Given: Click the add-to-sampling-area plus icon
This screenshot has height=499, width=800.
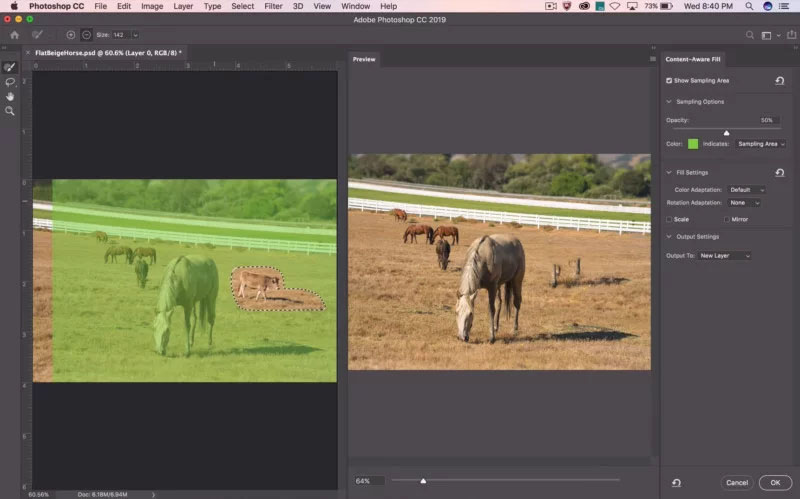Looking at the screenshot, I should click(x=71, y=35).
